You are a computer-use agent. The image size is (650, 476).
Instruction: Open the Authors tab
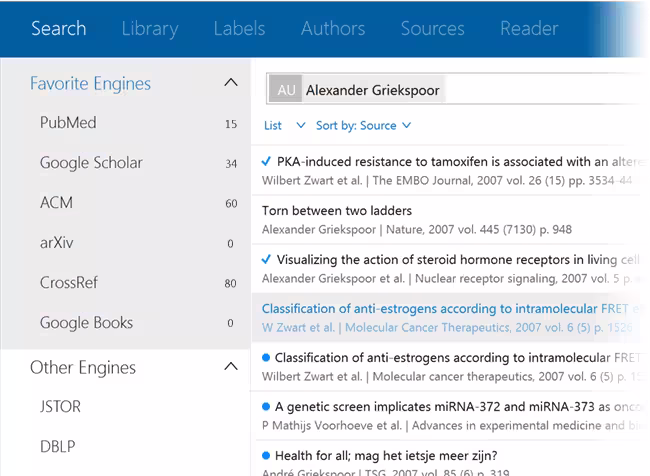(332, 28)
